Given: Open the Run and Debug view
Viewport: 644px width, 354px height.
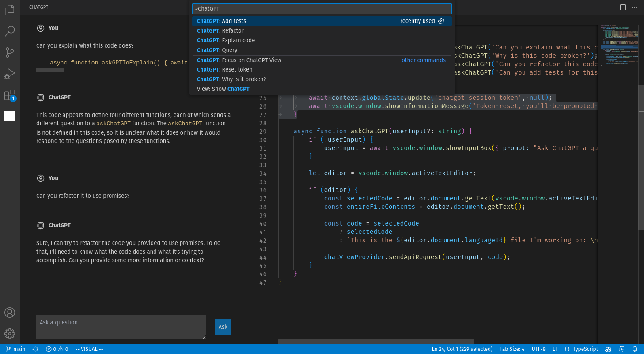Looking at the screenshot, I should 10,73.
